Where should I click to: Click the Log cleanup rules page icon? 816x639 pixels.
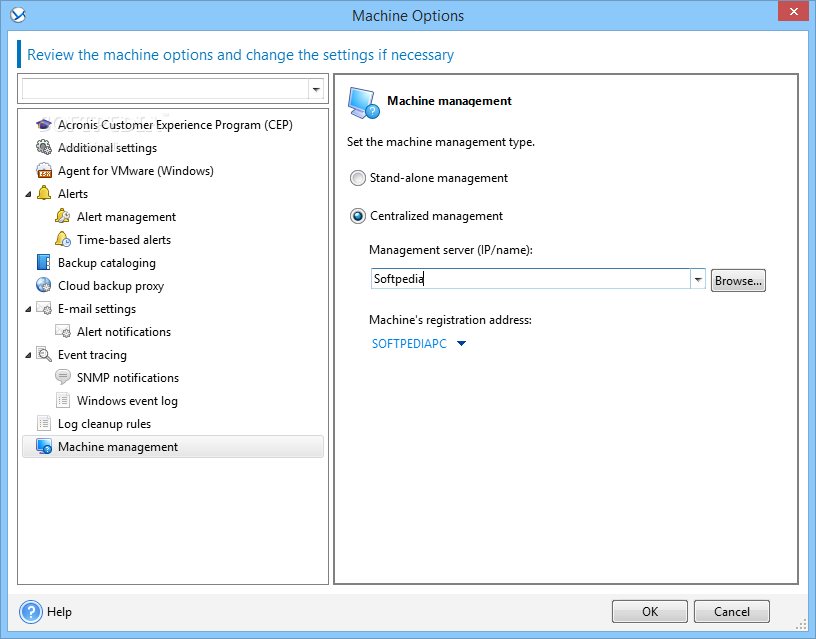pos(44,423)
